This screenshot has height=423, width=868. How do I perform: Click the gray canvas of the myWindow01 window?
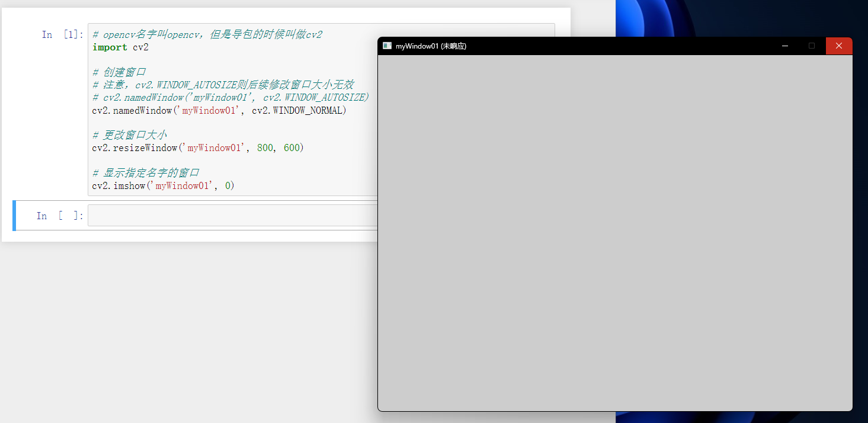615,233
